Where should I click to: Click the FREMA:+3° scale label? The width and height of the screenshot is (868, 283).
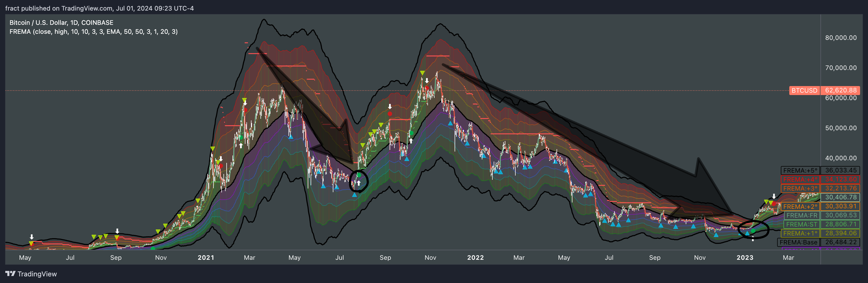point(800,188)
